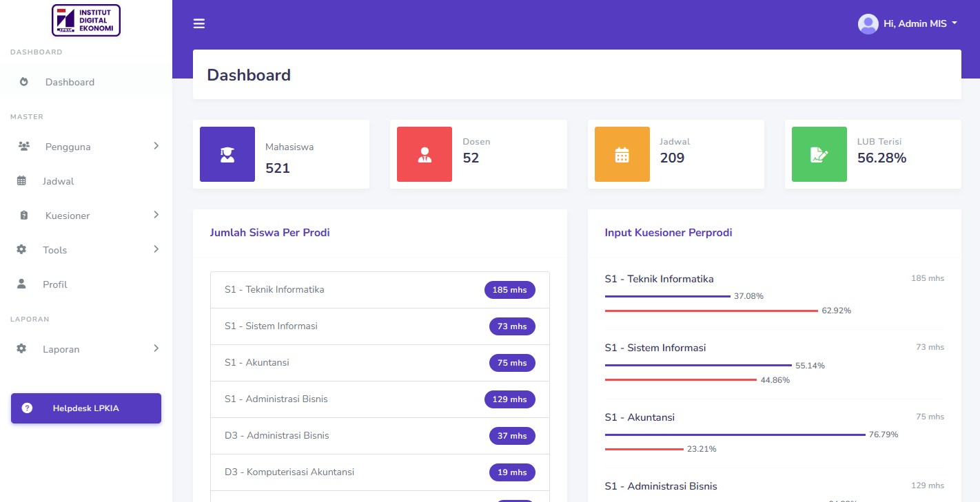This screenshot has width=980, height=502.
Task: Click the clipboard icon beside Kuesioner
Action: [x=24, y=216]
